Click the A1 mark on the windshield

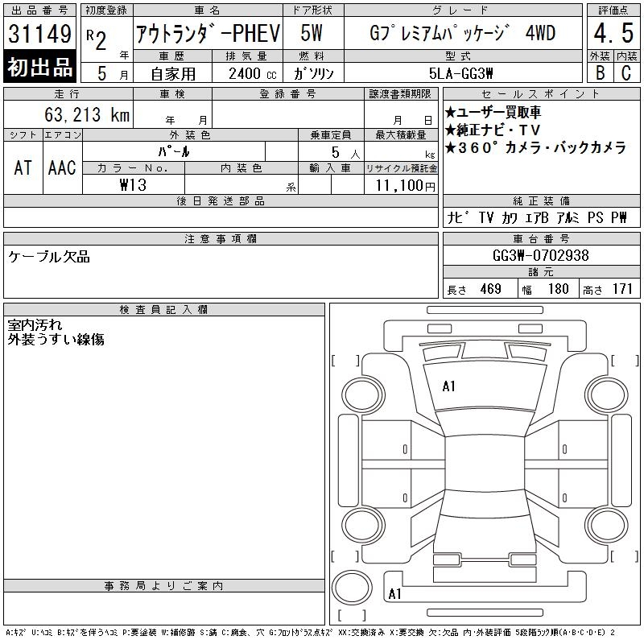pos(449,386)
